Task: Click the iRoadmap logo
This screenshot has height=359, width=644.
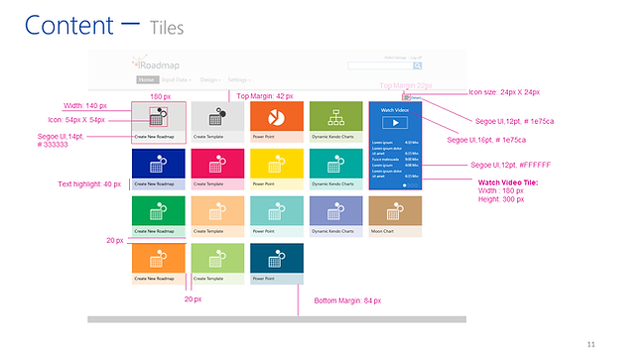Action: [x=155, y=62]
